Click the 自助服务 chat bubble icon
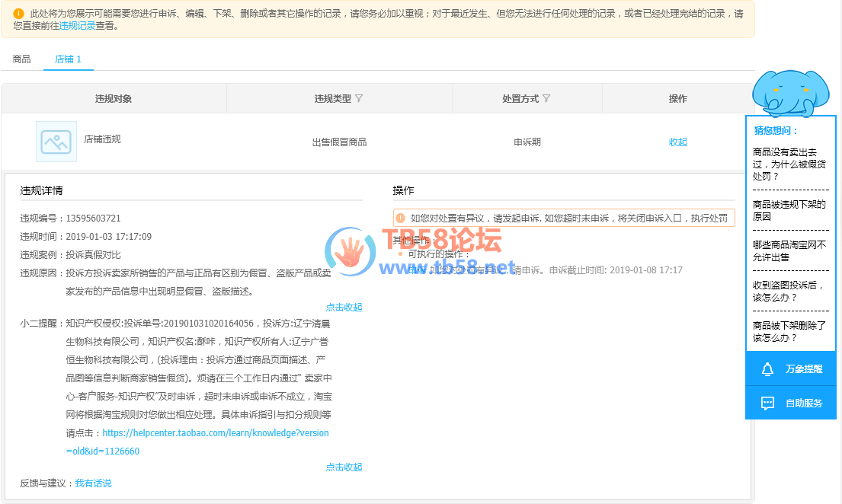 pos(767,403)
